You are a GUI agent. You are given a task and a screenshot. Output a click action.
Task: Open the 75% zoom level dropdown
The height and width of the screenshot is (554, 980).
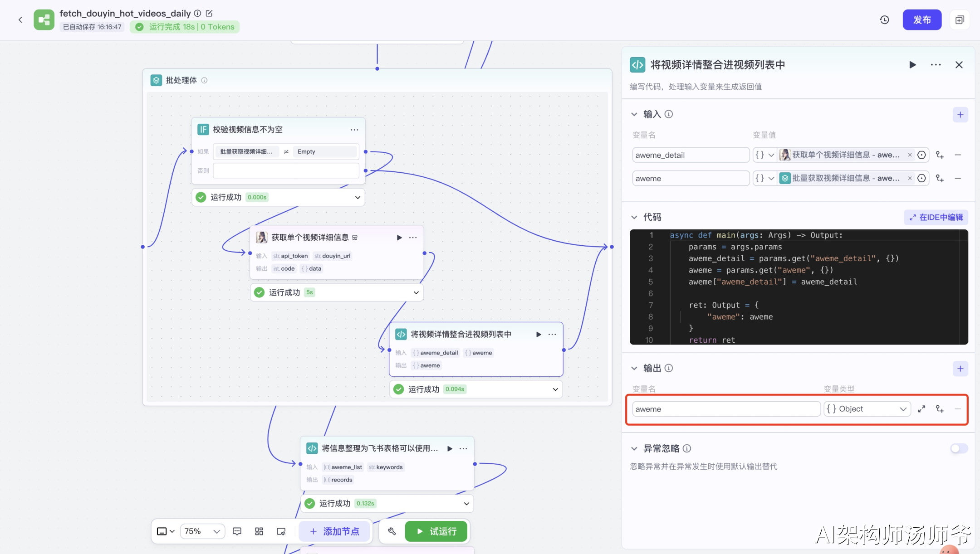(x=202, y=531)
